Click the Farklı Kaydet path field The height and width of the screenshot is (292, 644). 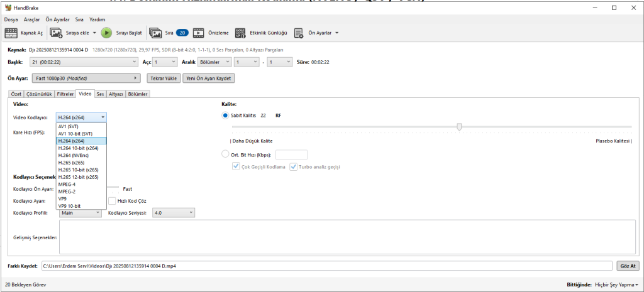(x=327, y=266)
